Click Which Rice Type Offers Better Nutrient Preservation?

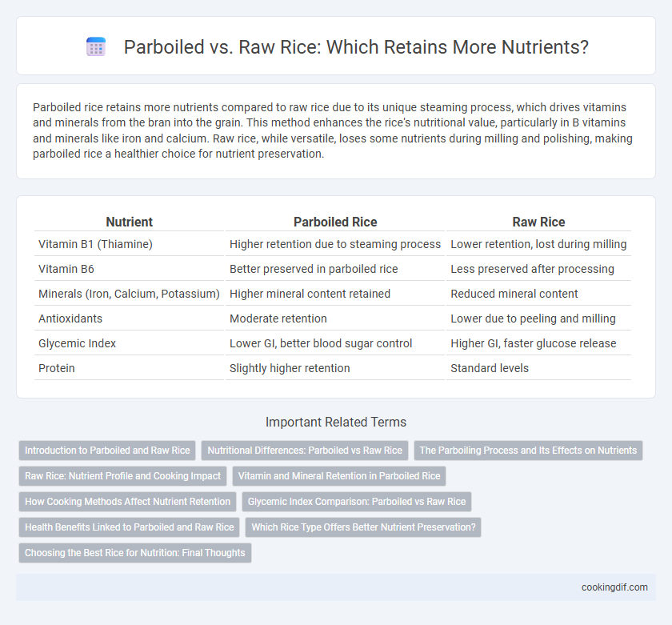coord(363,527)
